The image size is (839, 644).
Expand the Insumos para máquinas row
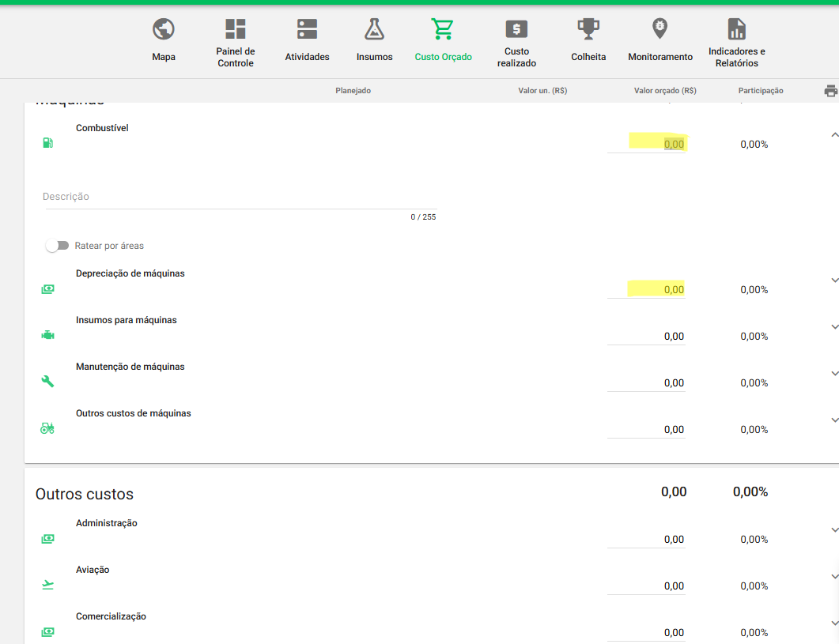coord(834,327)
